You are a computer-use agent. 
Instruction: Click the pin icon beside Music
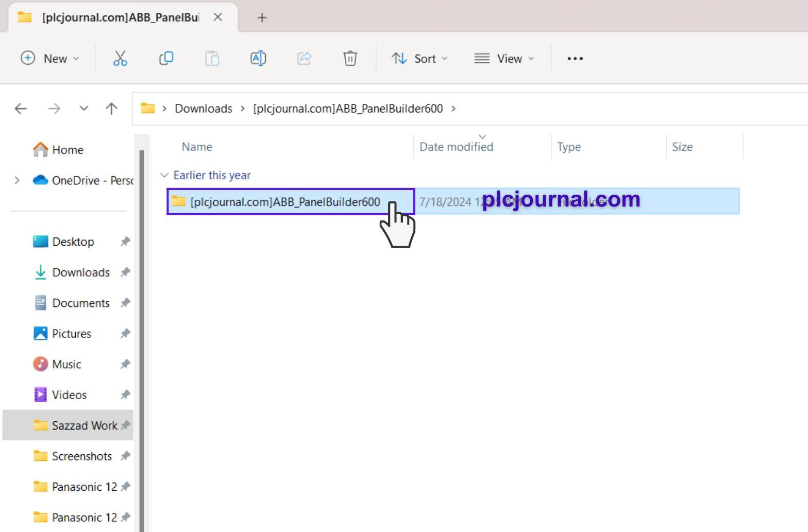(125, 364)
